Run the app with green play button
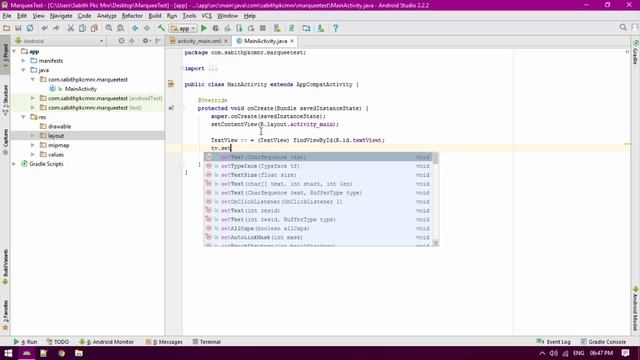640x360 pixels. tap(204, 28)
